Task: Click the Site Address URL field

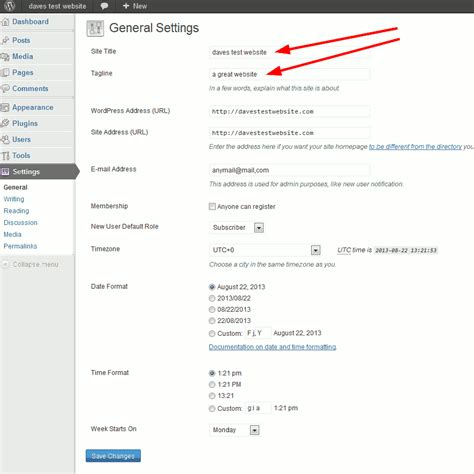Action: [x=289, y=133]
